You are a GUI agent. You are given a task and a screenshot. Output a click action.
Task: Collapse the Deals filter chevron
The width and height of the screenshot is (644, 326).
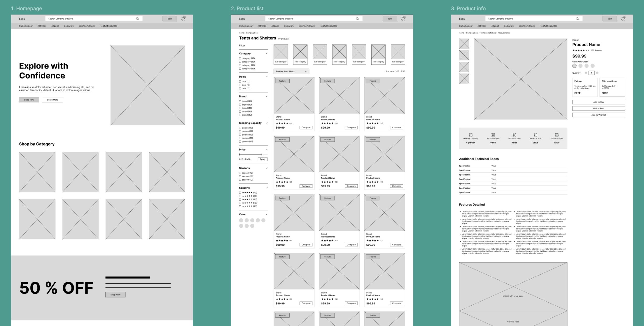tap(267, 77)
